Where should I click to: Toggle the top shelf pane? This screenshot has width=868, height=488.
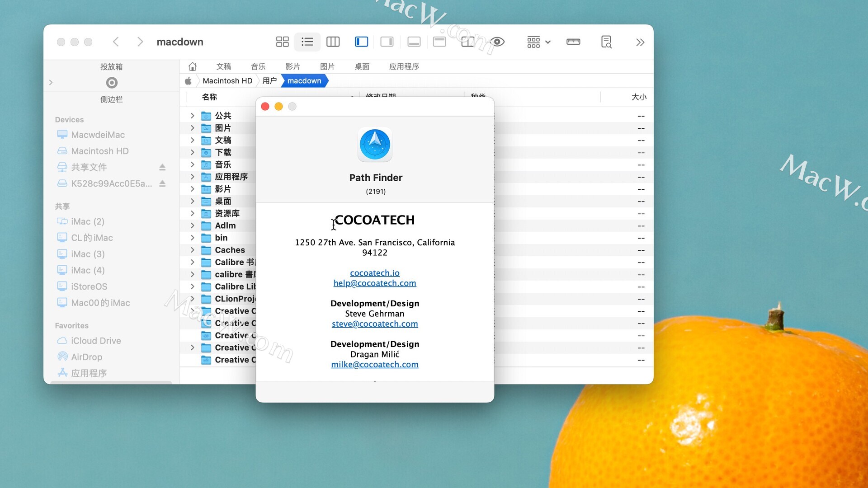pyautogui.click(x=439, y=42)
